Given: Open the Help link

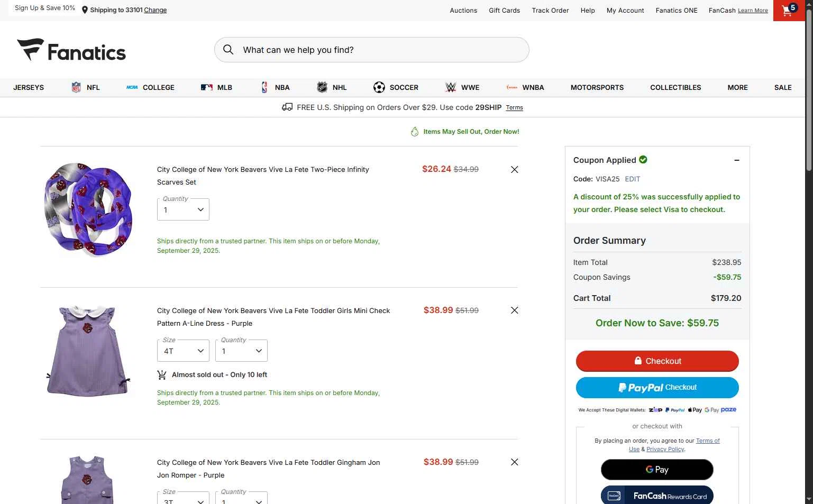Looking at the screenshot, I should tap(588, 11).
